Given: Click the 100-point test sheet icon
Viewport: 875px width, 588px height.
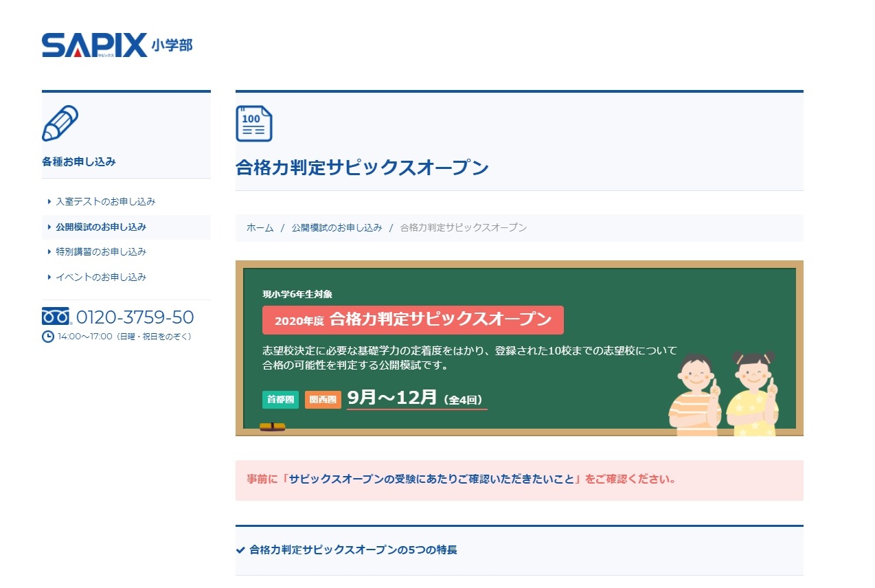Looking at the screenshot, I should tap(254, 124).
